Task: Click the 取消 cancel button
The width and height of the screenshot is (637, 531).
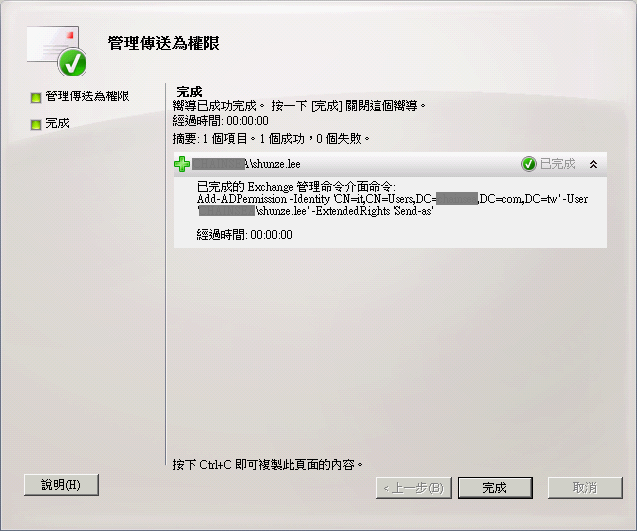Action: (x=585, y=488)
